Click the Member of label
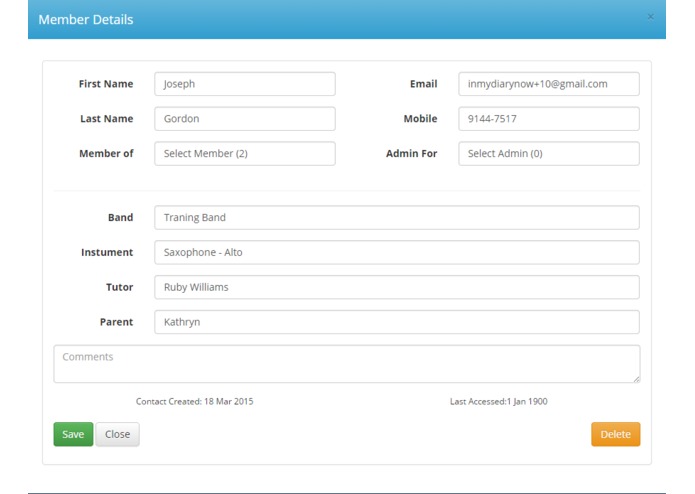Viewport: 695px width, 494px height. [106, 153]
